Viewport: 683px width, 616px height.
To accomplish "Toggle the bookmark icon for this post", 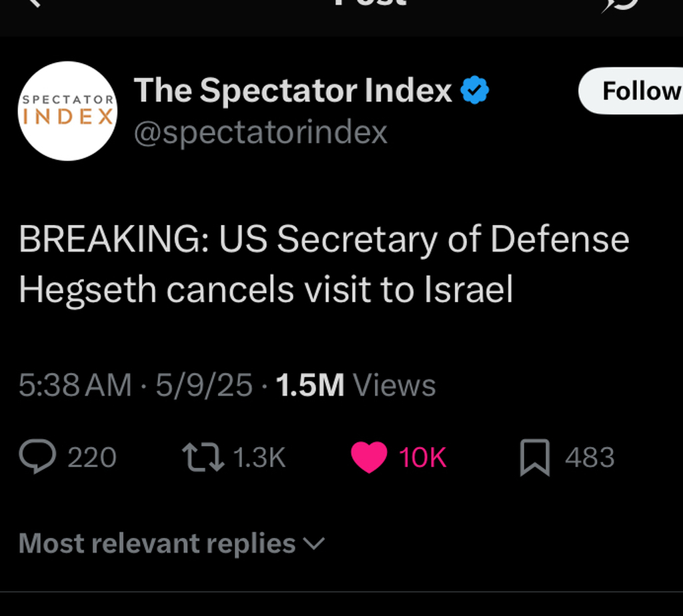I will click(534, 458).
